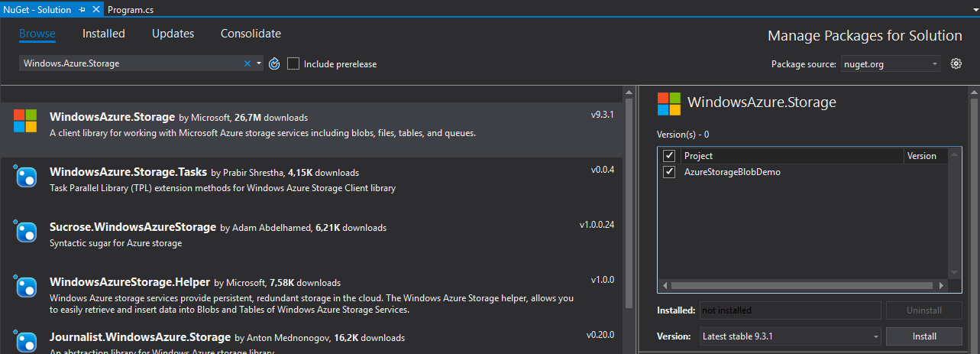
Task: Click the project list horizontal scrollbar
Action: tap(802, 285)
